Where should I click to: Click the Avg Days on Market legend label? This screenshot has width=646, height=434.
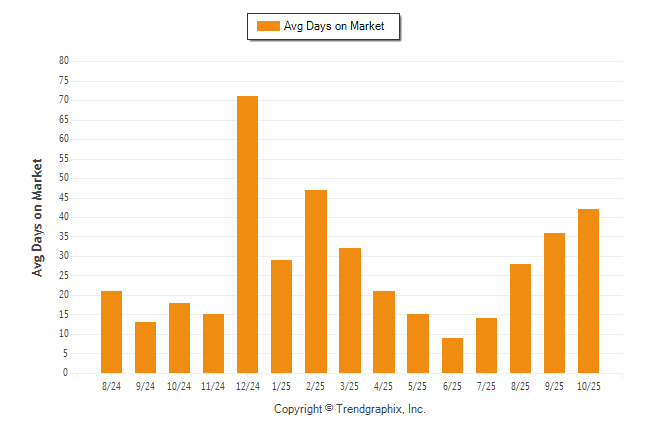(x=333, y=27)
